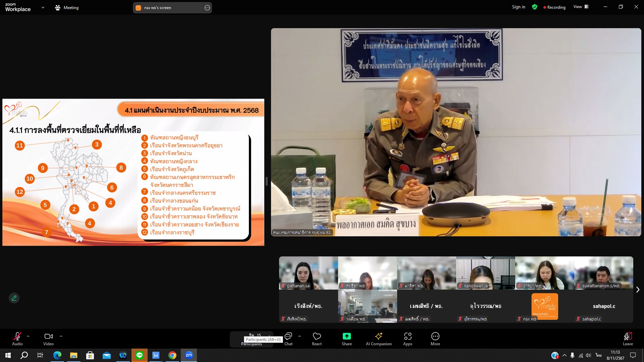The image size is (644, 362).
Task: Expand audio options caret
Action: coord(28,336)
